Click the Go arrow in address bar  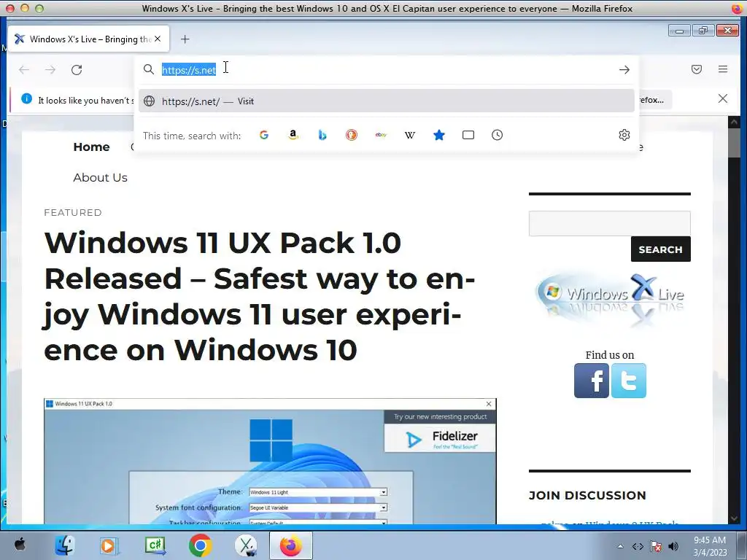tap(624, 70)
